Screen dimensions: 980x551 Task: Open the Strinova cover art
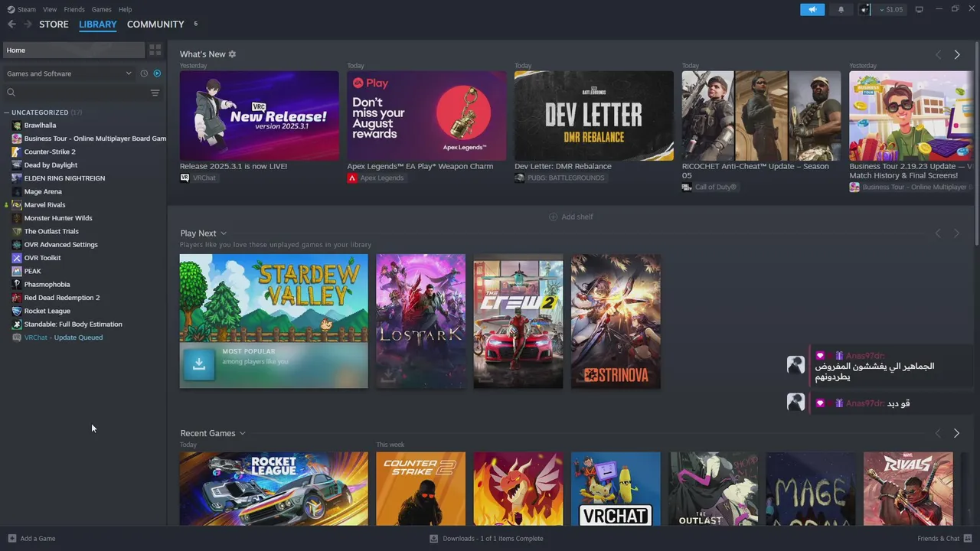[616, 321]
